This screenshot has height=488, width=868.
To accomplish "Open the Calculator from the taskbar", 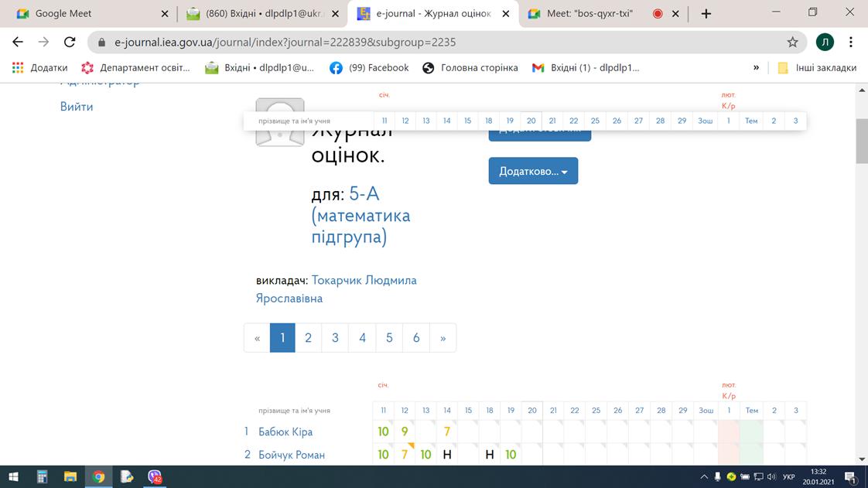I will click(x=43, y=477).
